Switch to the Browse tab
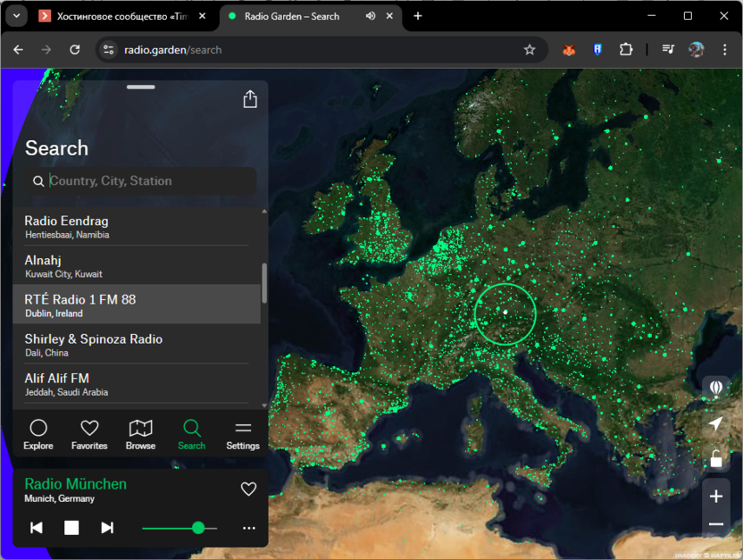The width and height of the screenshot is (743, 560). point(140,434)
